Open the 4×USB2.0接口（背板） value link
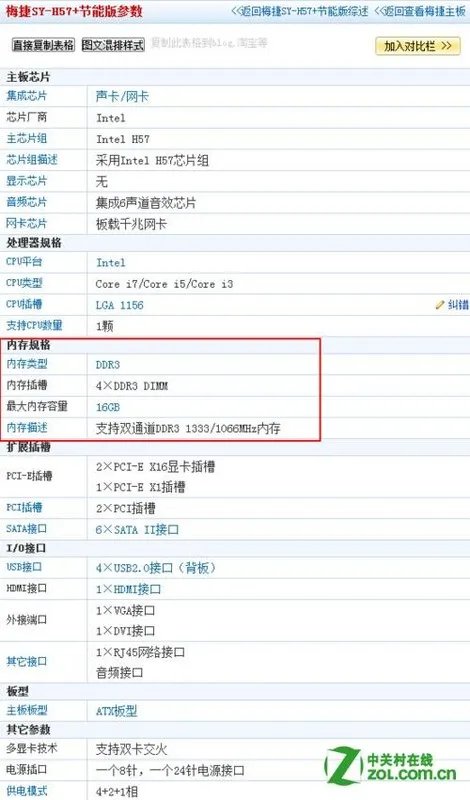Image resolution: width=470 pixels, height=800 pixels. 156,568
